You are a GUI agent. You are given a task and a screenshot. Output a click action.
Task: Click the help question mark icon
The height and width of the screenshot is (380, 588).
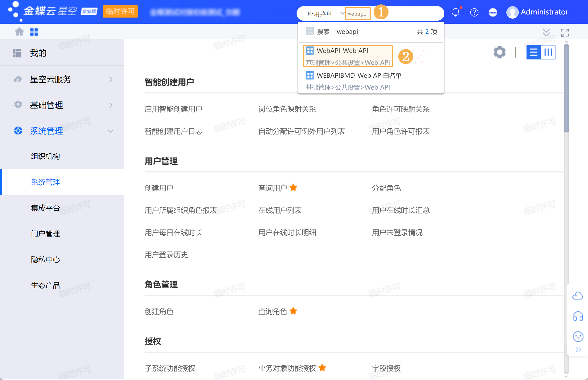tap(474, 12)
